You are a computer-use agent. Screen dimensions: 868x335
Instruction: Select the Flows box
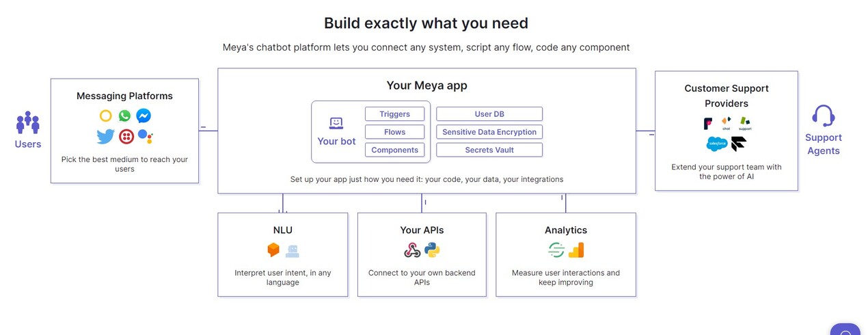[x=394, y=132]
